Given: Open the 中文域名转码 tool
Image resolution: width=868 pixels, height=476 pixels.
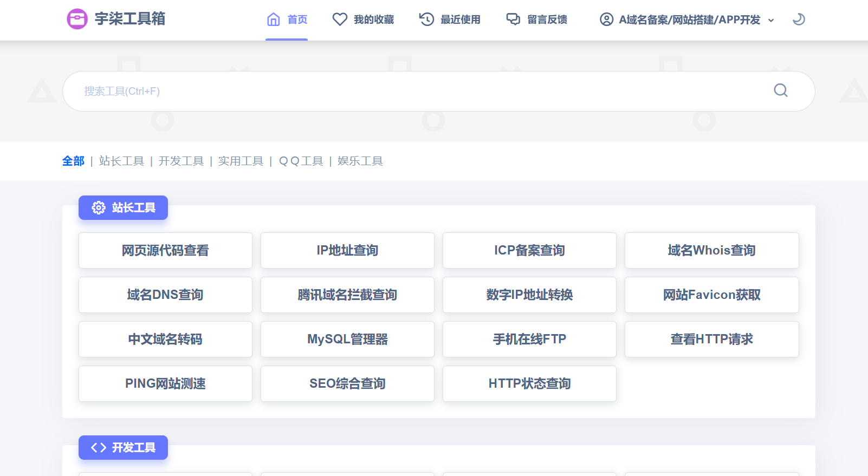Looking at the screenshot, I should (165, 339).
